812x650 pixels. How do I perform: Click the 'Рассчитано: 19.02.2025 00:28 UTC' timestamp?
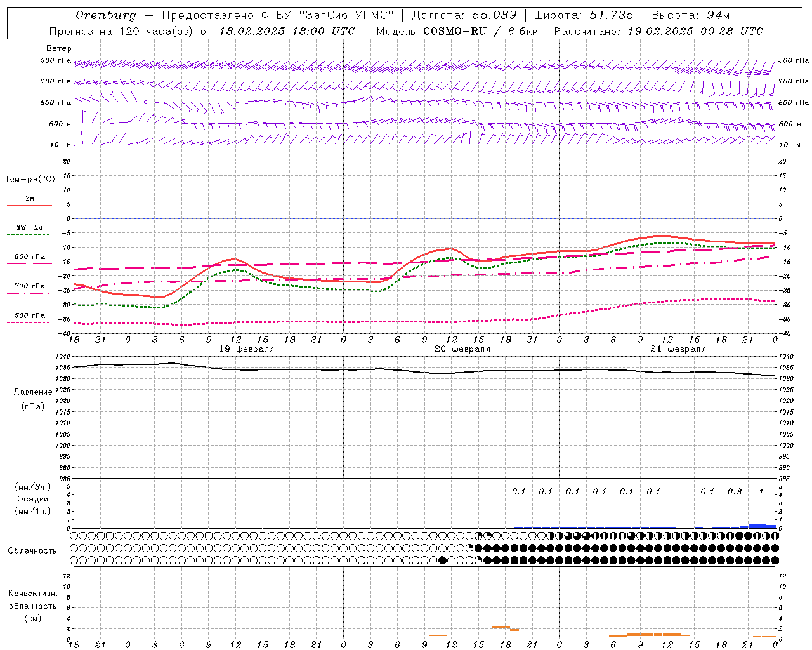click(658, 31)
